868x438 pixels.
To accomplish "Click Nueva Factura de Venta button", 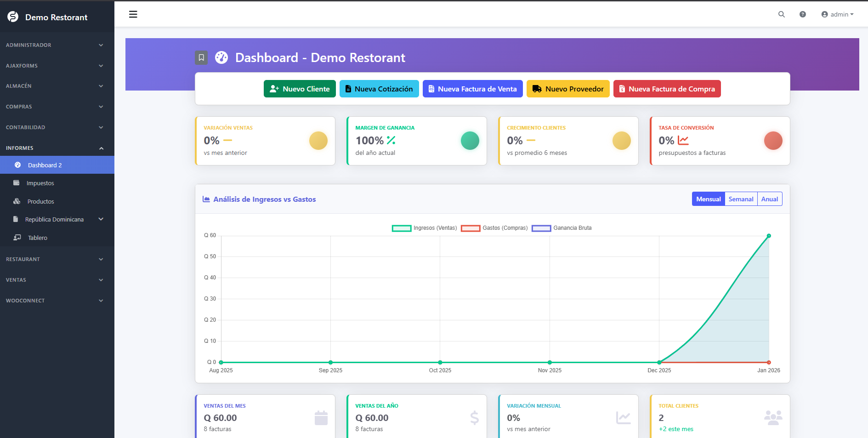I will 472,89.
